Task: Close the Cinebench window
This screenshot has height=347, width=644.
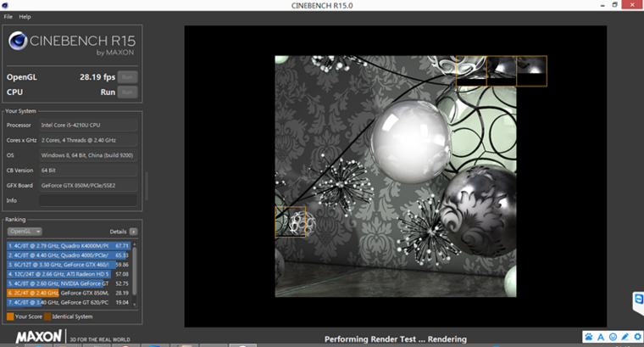Action: click(632, 5)
